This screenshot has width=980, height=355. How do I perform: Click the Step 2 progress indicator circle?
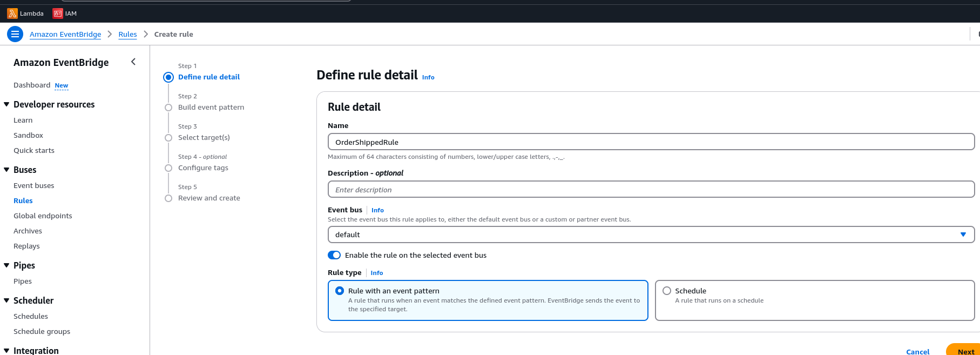[x=168, y=108]
